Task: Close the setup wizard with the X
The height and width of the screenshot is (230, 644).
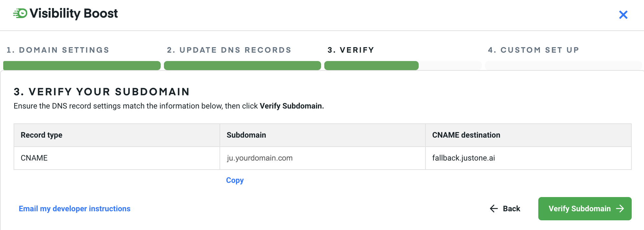Action: 623,15
